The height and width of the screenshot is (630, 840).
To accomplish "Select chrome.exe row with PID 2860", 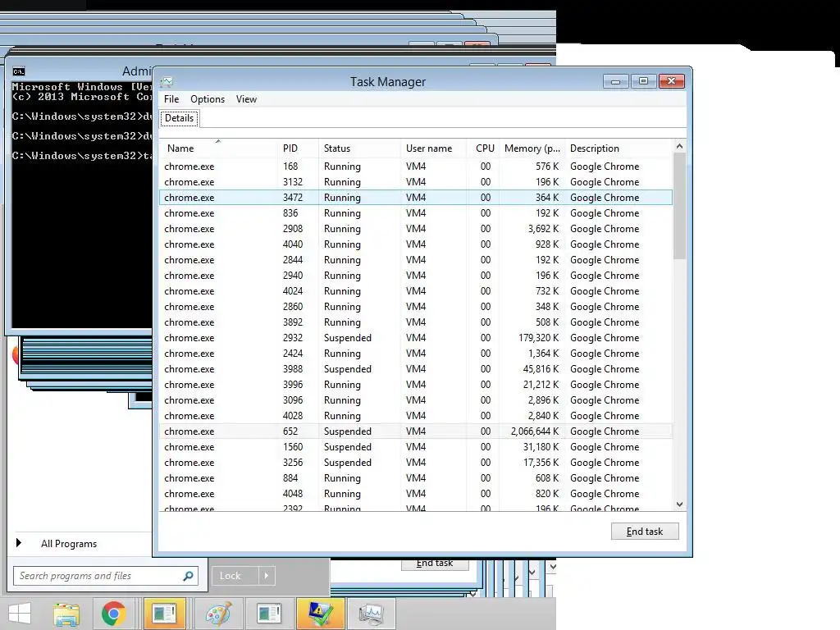I will pos(416,307).
